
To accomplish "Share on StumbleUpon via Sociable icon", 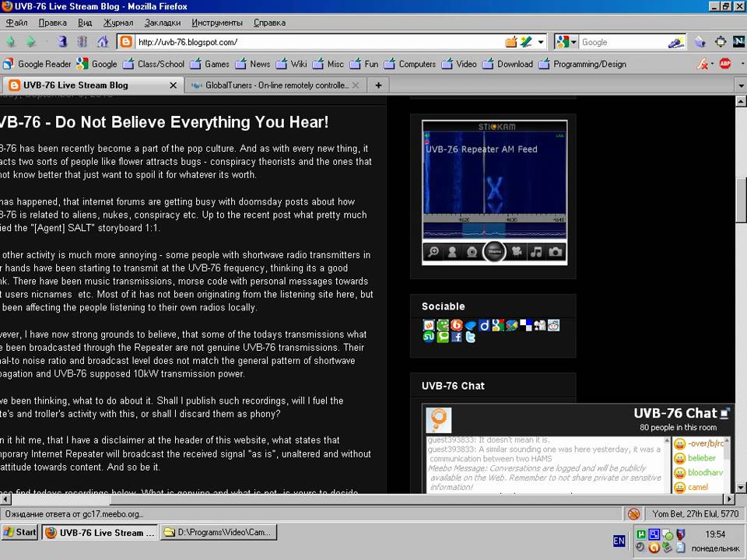I will [x=429, y=337].
